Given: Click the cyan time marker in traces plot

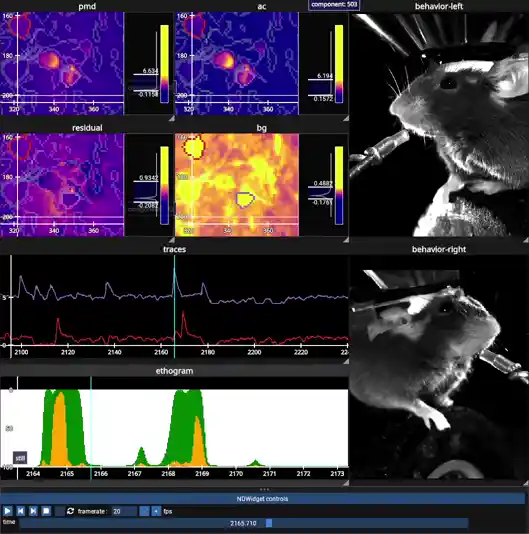Looking at the screenshot, I should (x=174, y=307).
